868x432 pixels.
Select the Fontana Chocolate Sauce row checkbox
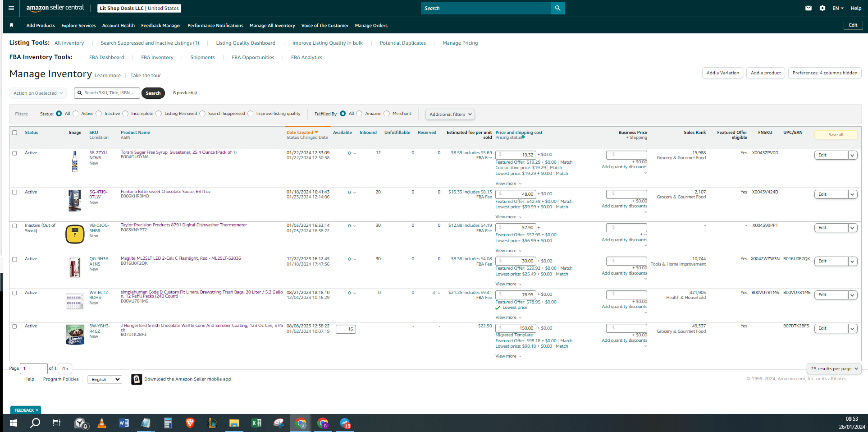coord(14,192)
